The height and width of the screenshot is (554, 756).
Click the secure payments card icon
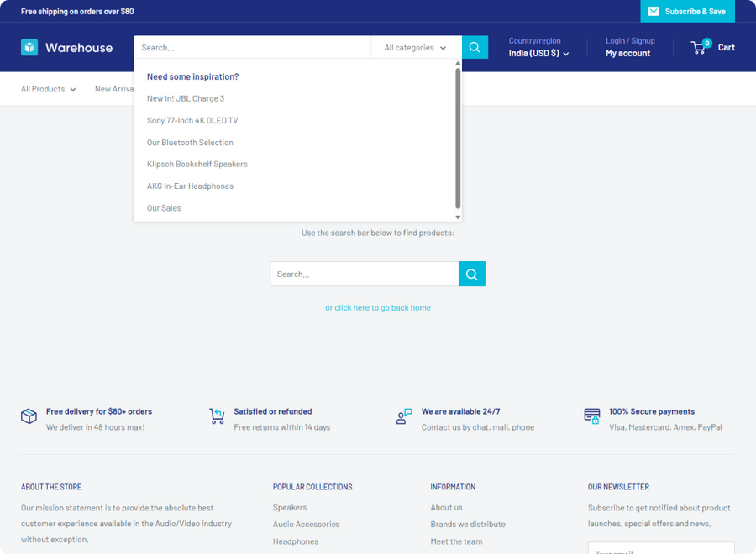click(592, 416)
